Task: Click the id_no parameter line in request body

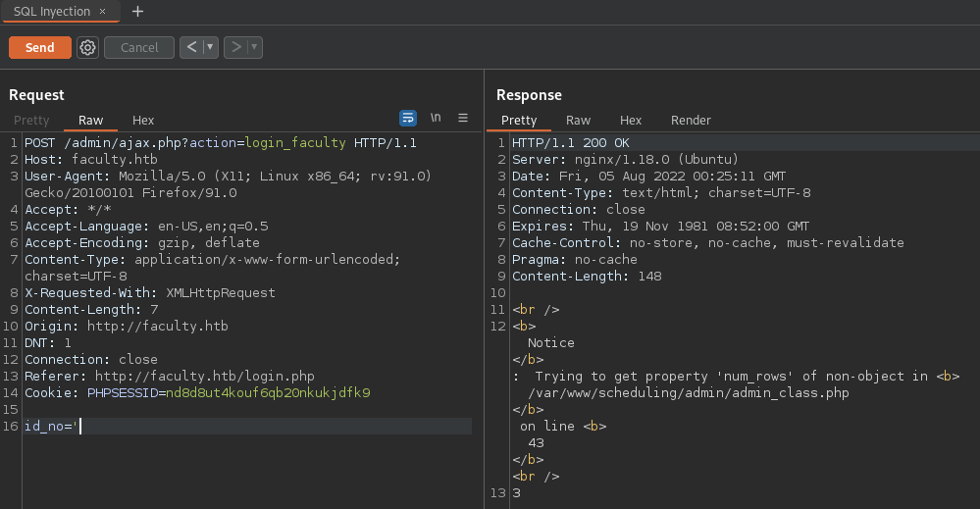Action: pos(51,426)
